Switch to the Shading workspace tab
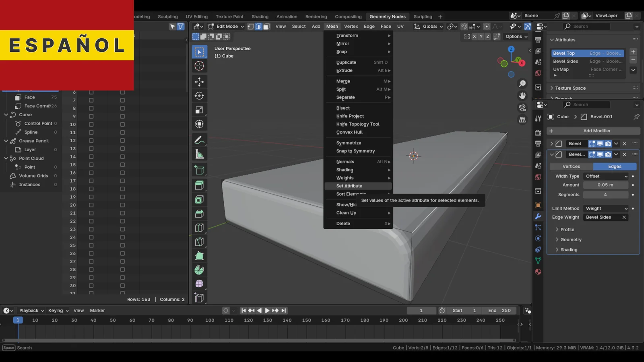The width and height of the screenshot is (644, 362). (x=260, y=16)
